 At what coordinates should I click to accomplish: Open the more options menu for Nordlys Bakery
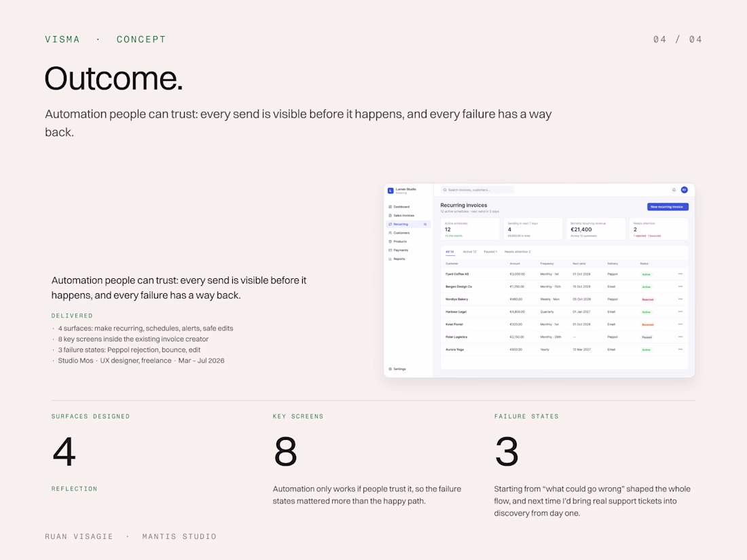tap(680, 299)
